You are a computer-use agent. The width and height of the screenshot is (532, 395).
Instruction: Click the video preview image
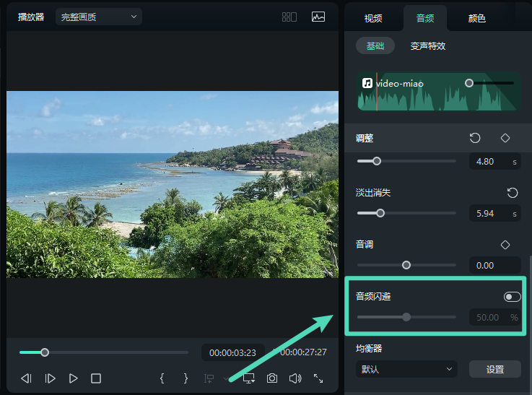pyautogui.click(x=173, y=184)
